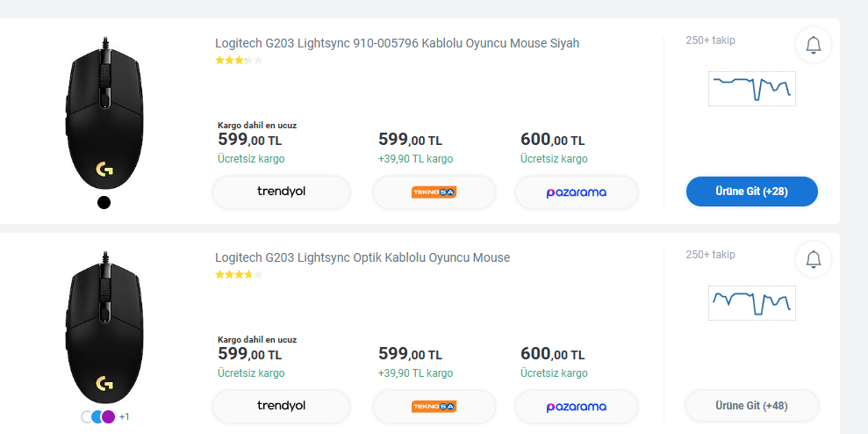Select the black color swatch under first mouse
Viewport: 868px width, 434px height.
[x=104, y=203]
